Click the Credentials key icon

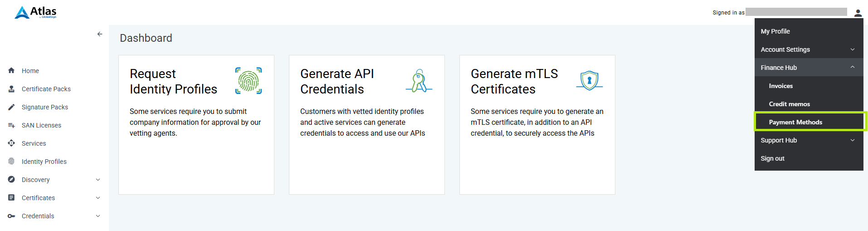coord(11,216)
